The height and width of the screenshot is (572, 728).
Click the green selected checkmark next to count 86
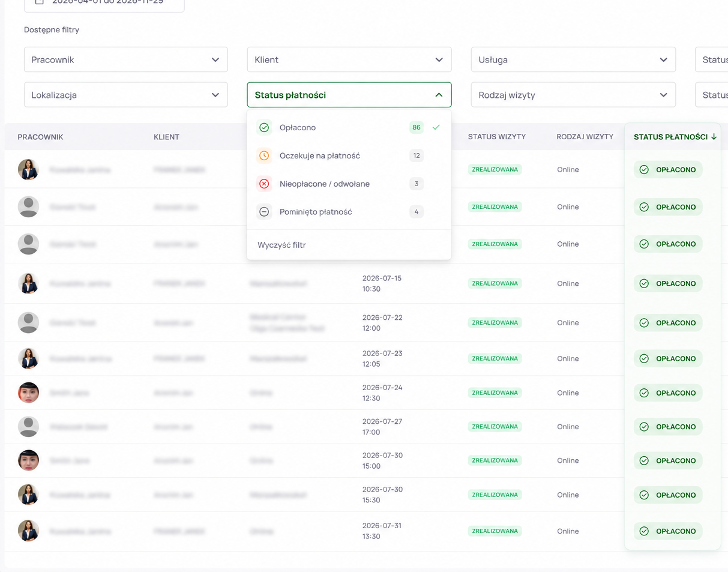[x=436, y=127]
